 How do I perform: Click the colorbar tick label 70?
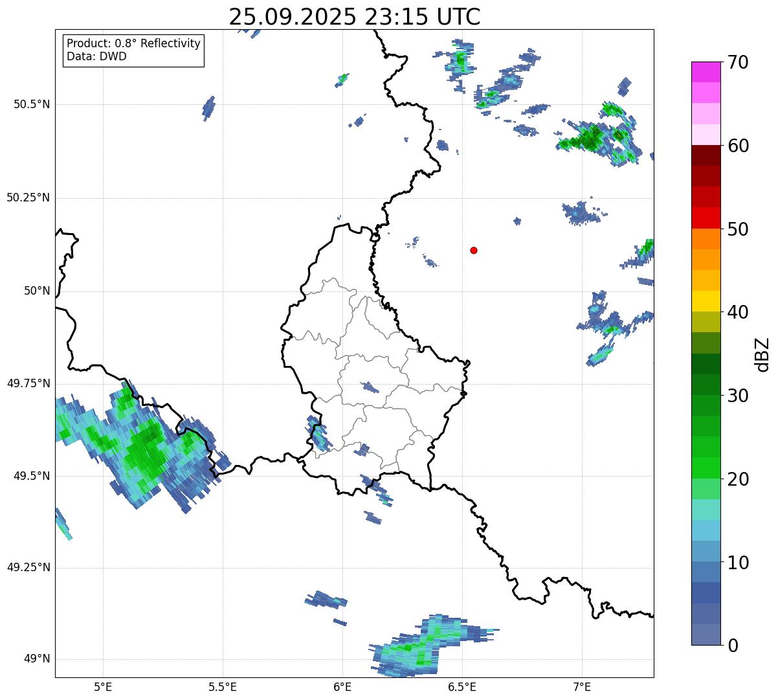pos(737,63)
